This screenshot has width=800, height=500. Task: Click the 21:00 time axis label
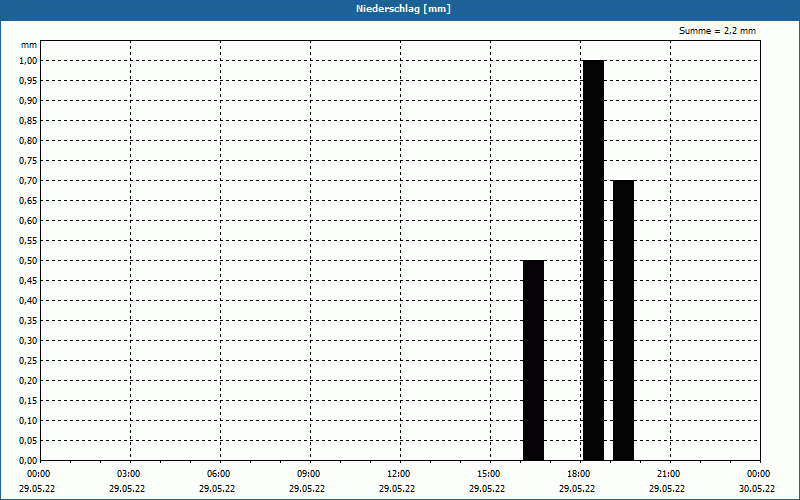668,474
